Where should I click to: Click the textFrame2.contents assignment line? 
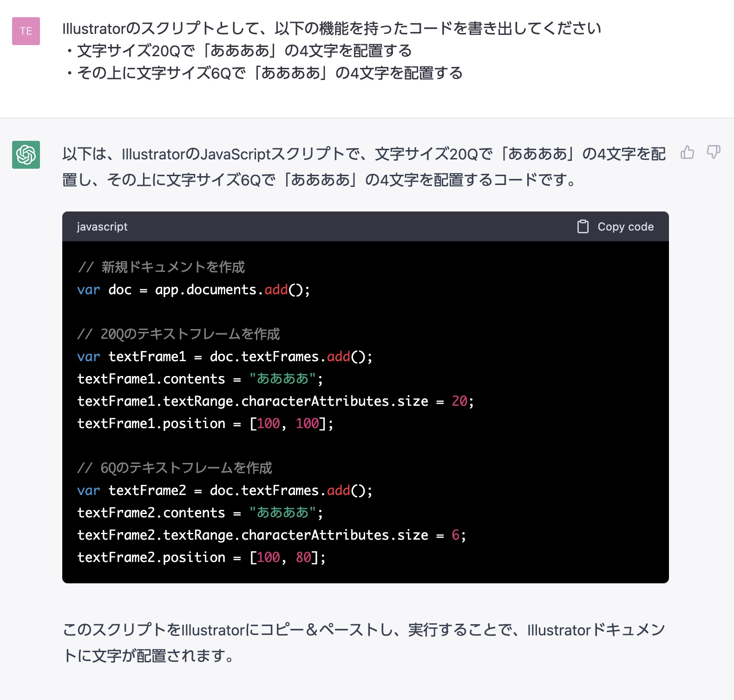point(200,513)
